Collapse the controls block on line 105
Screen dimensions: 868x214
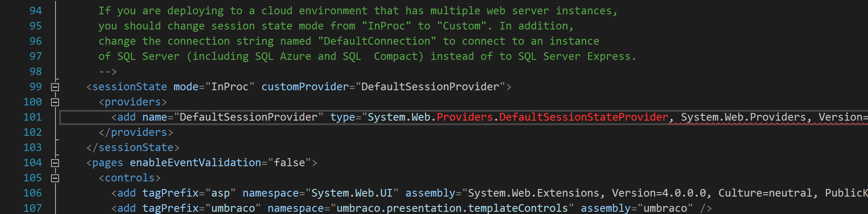click(55, 178)
